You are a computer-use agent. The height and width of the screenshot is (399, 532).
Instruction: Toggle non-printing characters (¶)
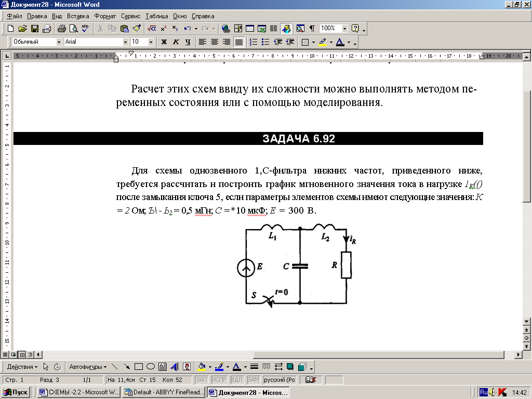click(x=312, y=29)
